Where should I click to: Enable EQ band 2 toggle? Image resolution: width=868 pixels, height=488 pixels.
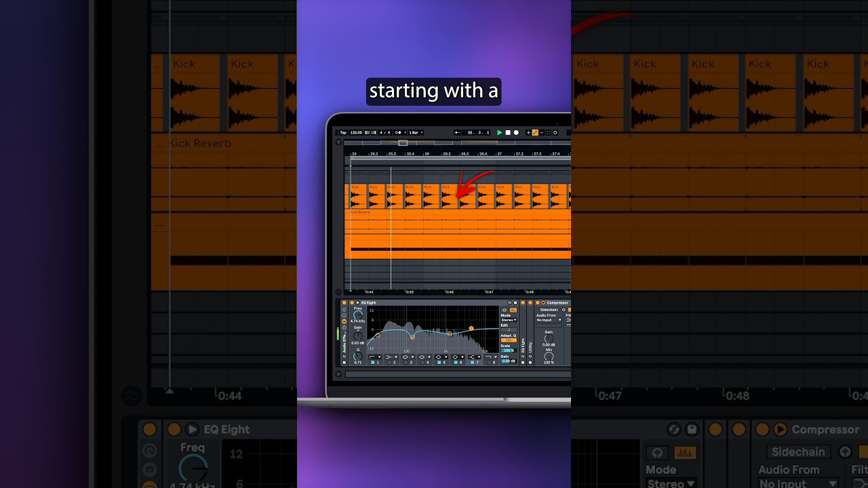pos(389,363)
